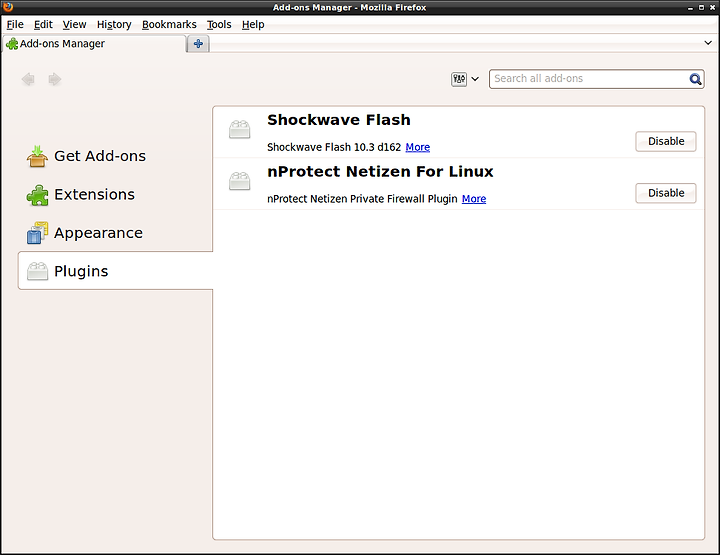Open More link for Shockwave Flash
The image size is (720, 555).
417,147
